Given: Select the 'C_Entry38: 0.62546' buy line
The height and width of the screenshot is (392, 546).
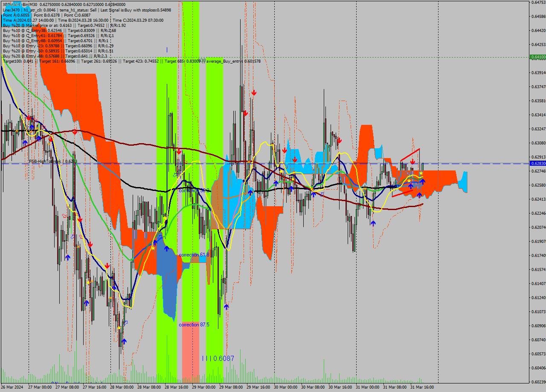Looking at the screenshot, I should coord(59,30).
